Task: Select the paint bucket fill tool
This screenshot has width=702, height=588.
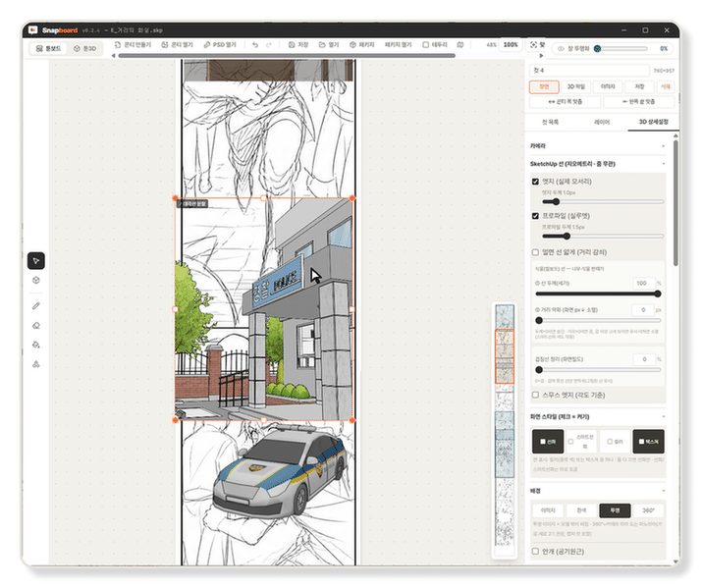Action: pos(35,345)
